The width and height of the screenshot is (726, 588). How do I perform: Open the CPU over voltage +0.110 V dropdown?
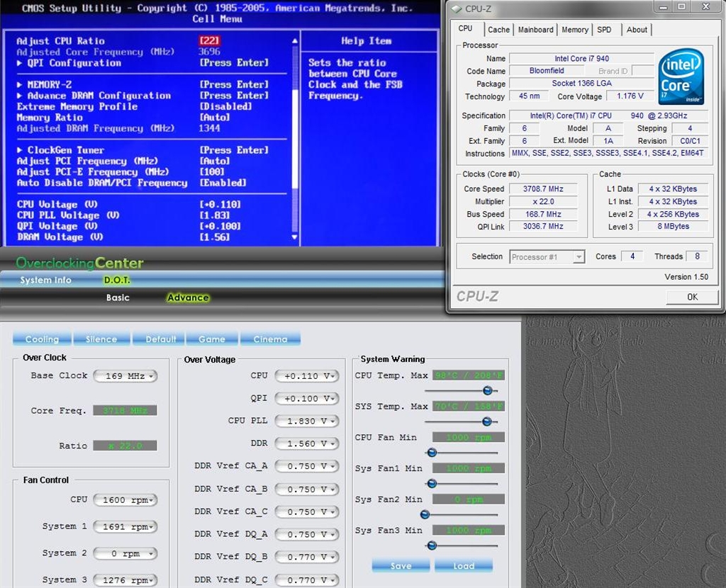(x=307, y=376)
